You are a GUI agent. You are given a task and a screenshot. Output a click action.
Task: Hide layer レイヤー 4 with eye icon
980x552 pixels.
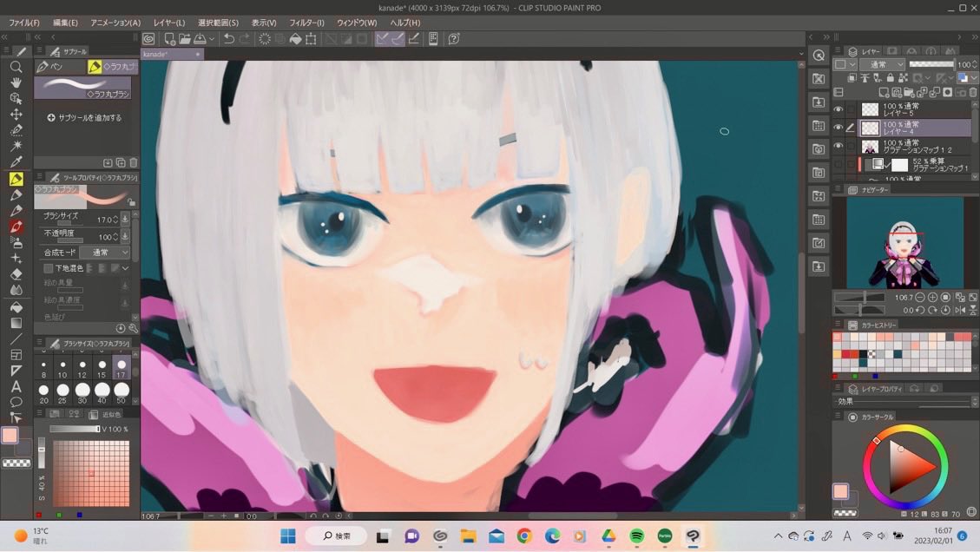pos(839,128)
